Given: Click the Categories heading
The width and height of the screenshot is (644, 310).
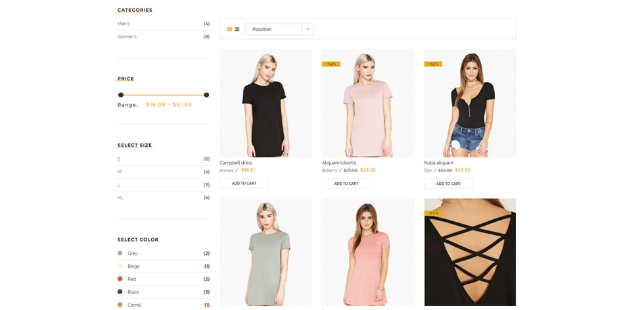Looking at the screenshot, I should [135, 10].
